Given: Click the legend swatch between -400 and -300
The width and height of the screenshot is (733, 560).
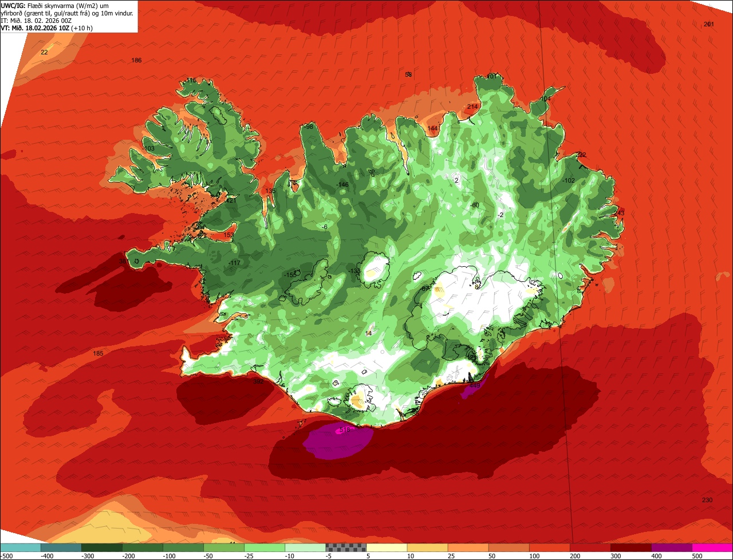Looking at the screenshot, I should point(61,547).
